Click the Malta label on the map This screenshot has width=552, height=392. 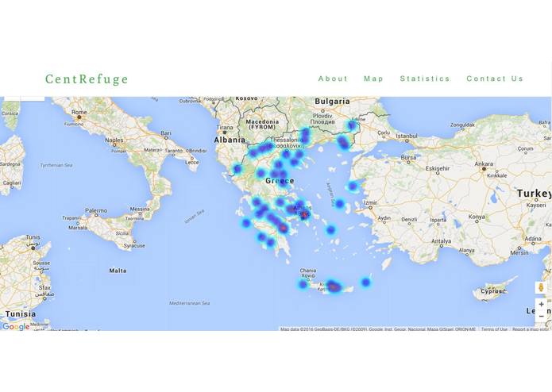point(118,271)
